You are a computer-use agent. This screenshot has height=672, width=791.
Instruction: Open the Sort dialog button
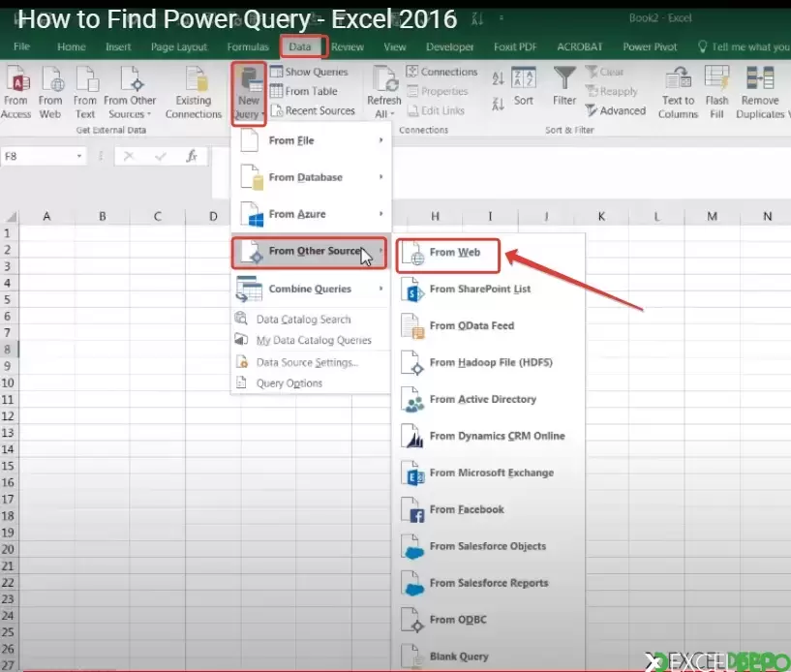point(524,86)
